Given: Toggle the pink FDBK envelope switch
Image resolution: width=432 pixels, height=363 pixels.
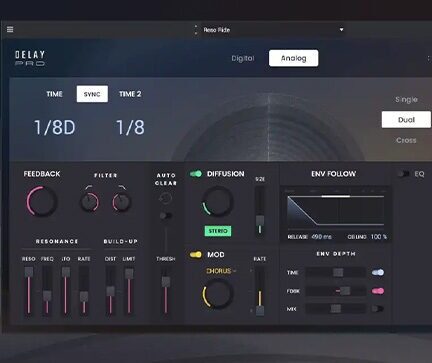Looking at the screenshot, I should (x=378, y=291).
